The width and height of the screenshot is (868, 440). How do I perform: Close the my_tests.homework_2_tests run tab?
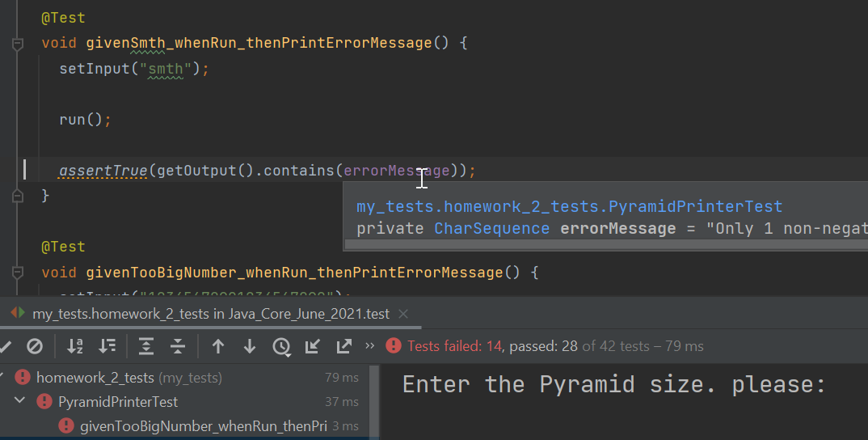point(403,314)
